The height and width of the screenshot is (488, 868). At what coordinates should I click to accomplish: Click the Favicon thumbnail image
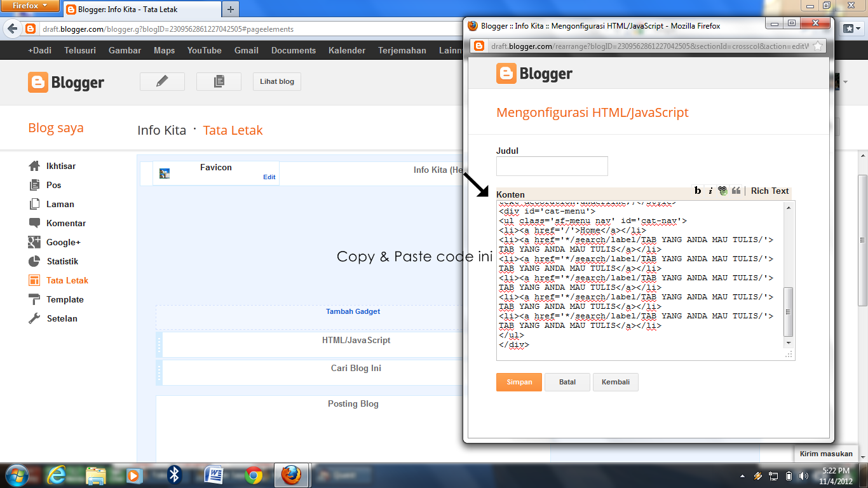point(165,173)
